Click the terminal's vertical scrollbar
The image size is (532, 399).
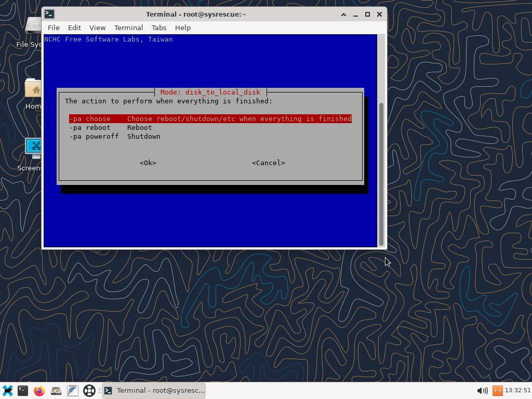(382, 171)
